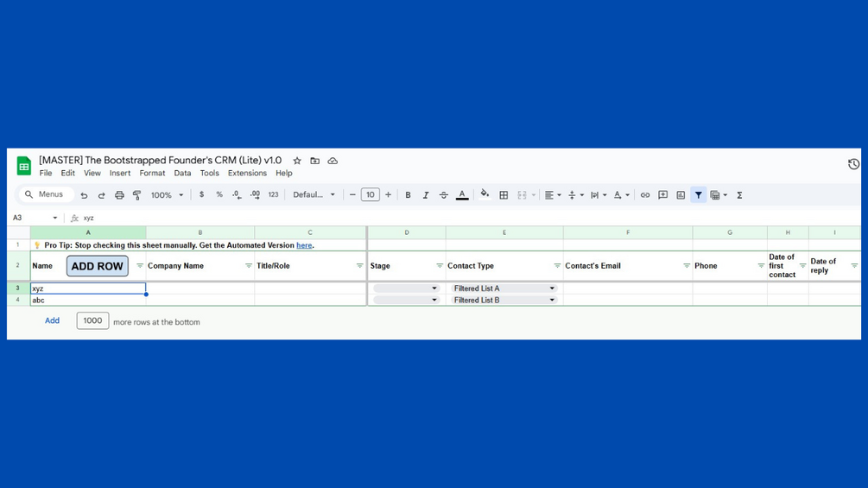Insert comment icon
The width and height of the screenshot is (868, 488).
click(x=662, y=195)
